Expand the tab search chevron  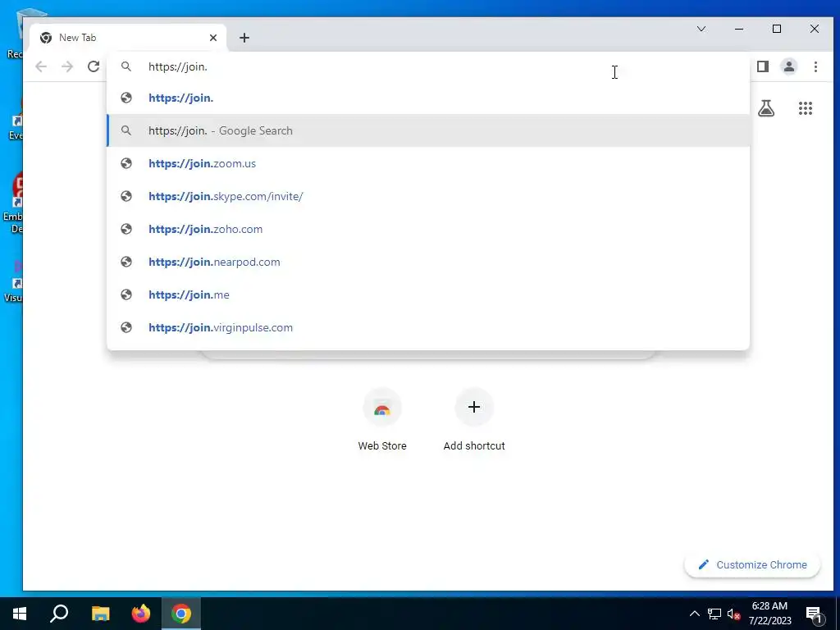701,29
